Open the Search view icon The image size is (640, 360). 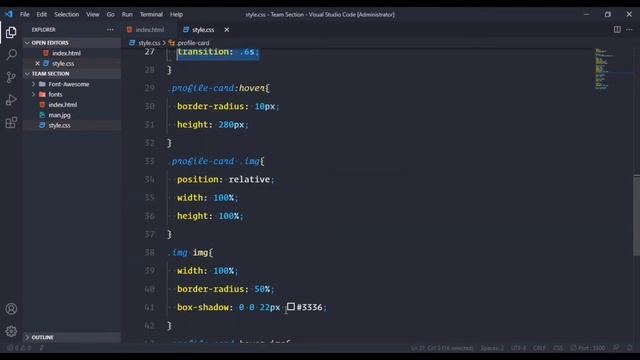pyautogui.click(x=11, y=54)
